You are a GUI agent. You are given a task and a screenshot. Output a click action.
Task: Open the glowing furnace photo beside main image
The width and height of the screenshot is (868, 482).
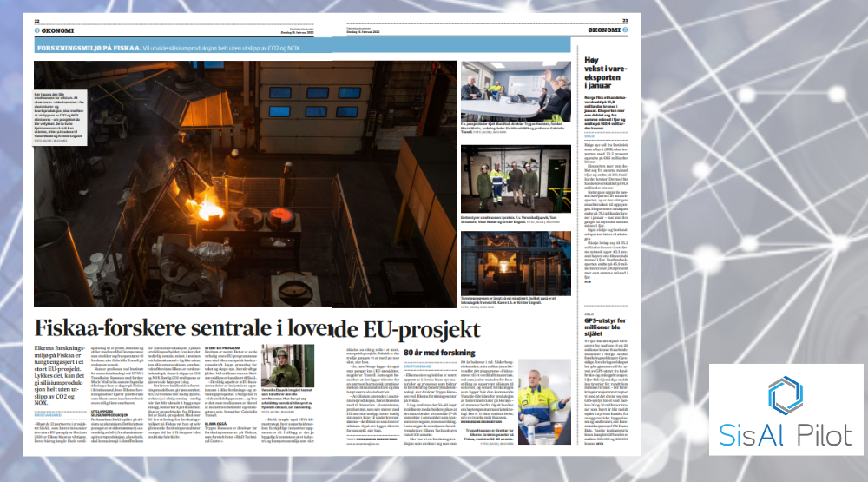click(516, 263)
